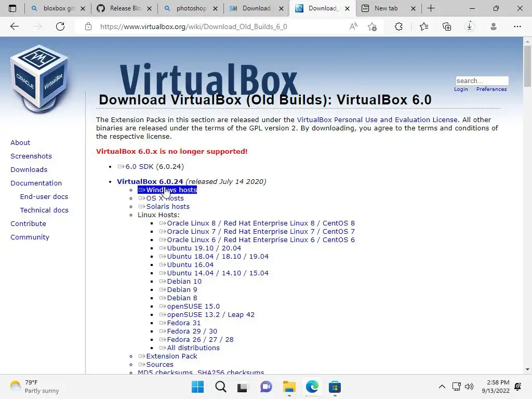Click the VirtualBox search field
532x399 pixels.
click(482, 81)
